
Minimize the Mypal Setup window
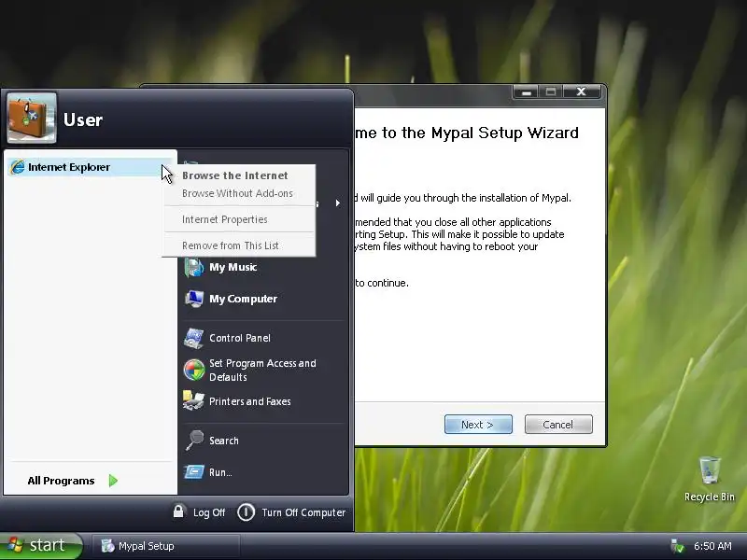526,91
